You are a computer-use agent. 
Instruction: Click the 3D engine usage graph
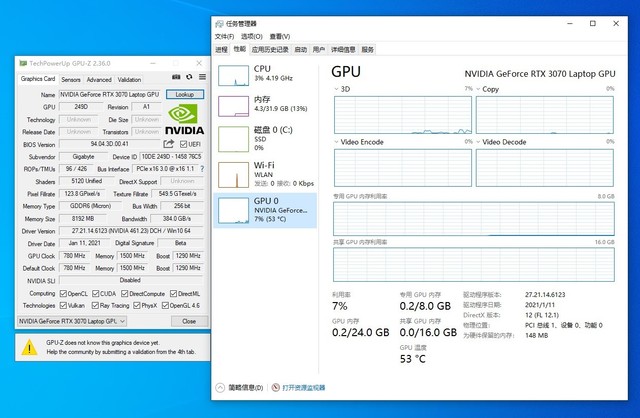click(x=403, y=115)
